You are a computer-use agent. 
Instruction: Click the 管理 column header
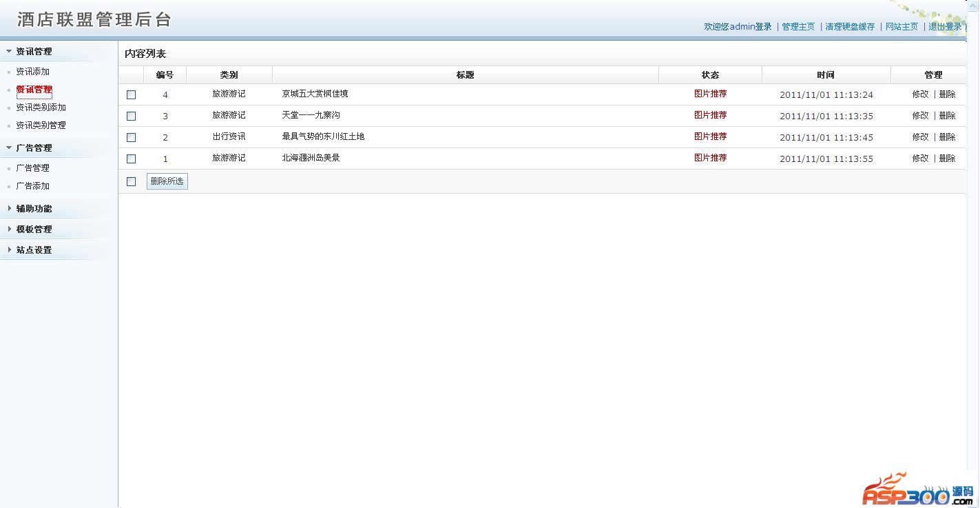tap(934, 75)
